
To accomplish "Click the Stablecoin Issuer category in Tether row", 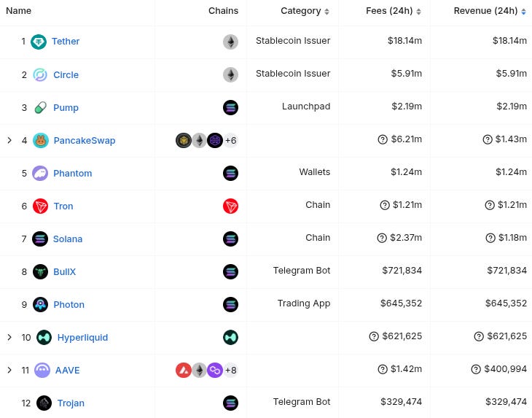I will point(293,41).
